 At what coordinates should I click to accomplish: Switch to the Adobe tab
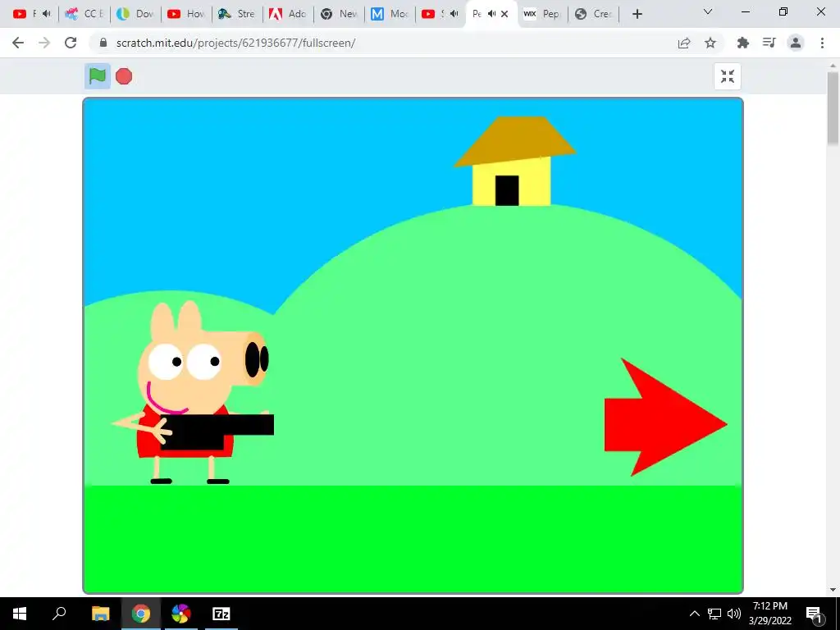click(x=288, y=14)
